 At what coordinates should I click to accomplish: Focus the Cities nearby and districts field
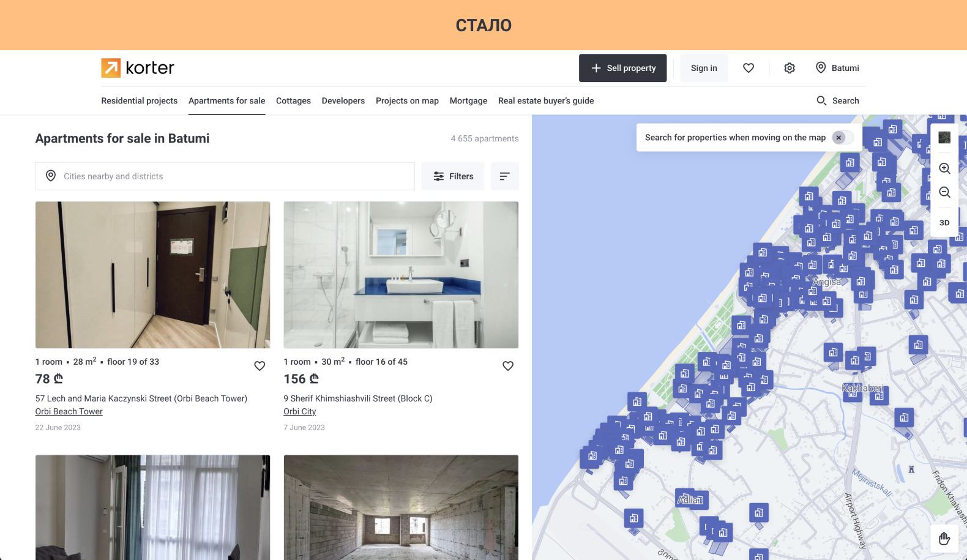[x=225, y=176]
